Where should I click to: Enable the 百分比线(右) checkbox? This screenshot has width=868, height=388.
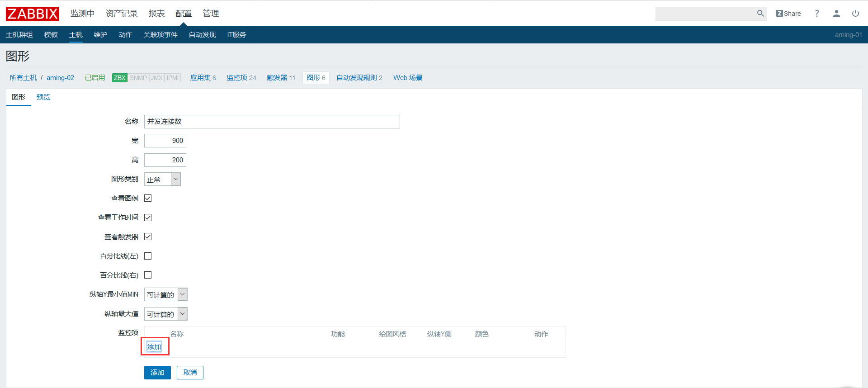coord(148,275)
